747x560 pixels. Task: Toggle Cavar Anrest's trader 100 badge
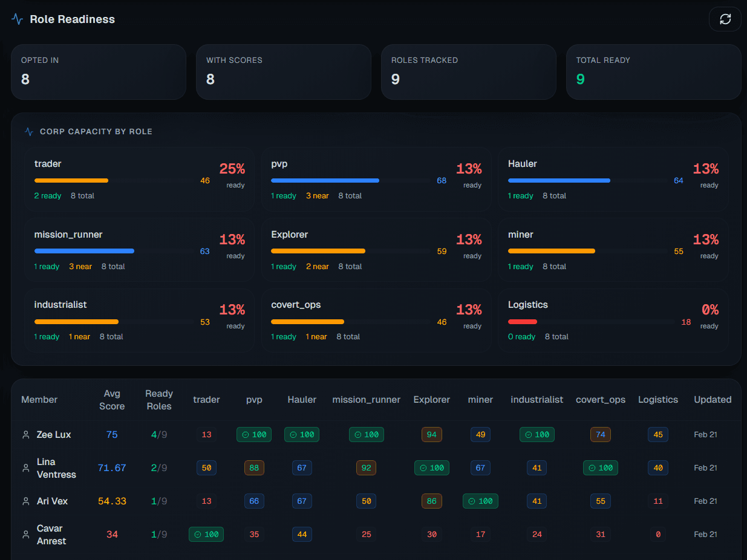(206, 534)
